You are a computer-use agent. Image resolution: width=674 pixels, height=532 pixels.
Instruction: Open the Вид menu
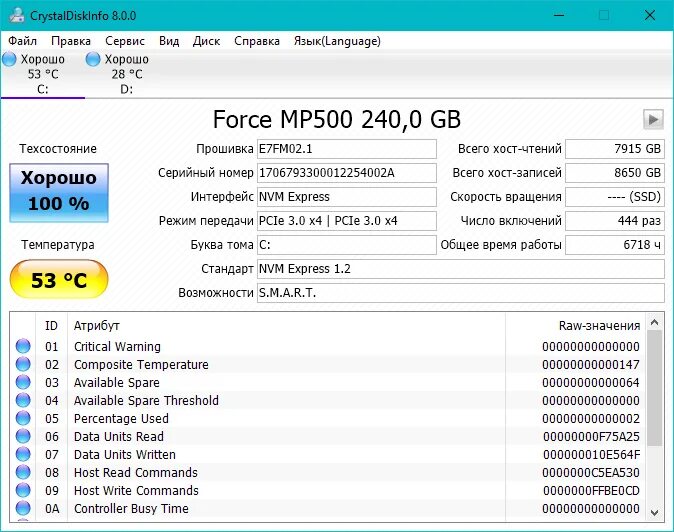tap(169, 41)
